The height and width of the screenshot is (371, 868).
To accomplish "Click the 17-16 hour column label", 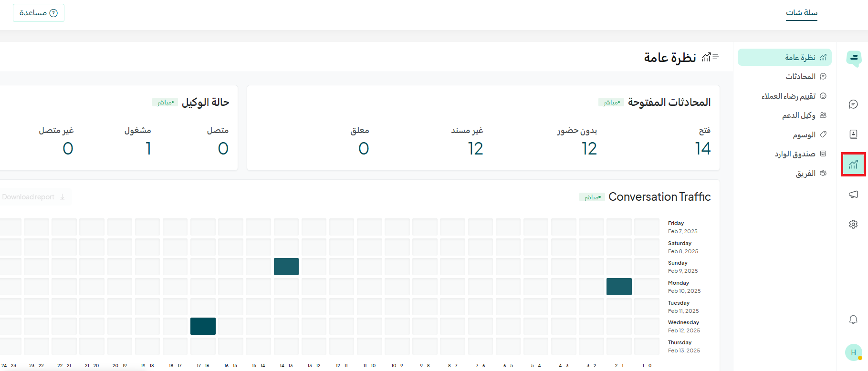I will pos(203,366).
